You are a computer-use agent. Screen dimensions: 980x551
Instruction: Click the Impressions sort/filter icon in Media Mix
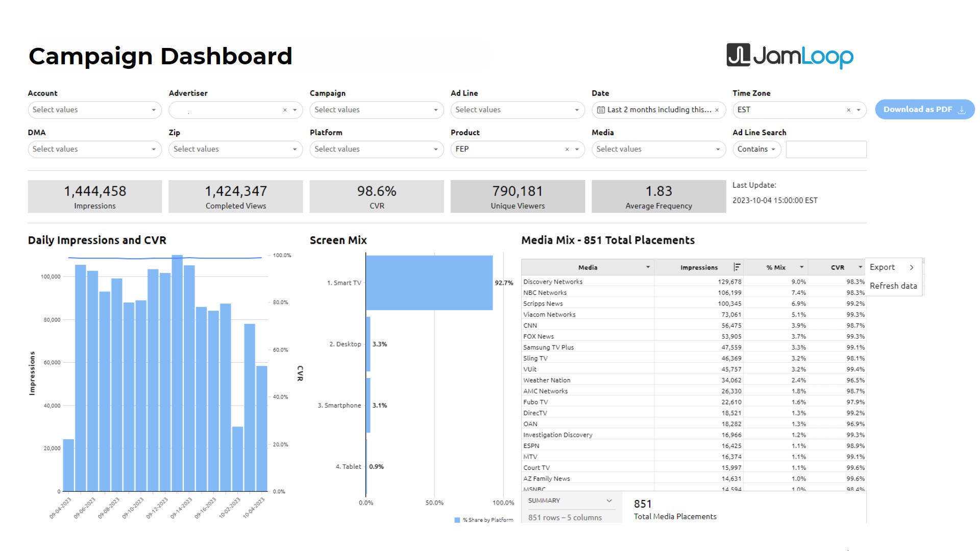[738, 266]
